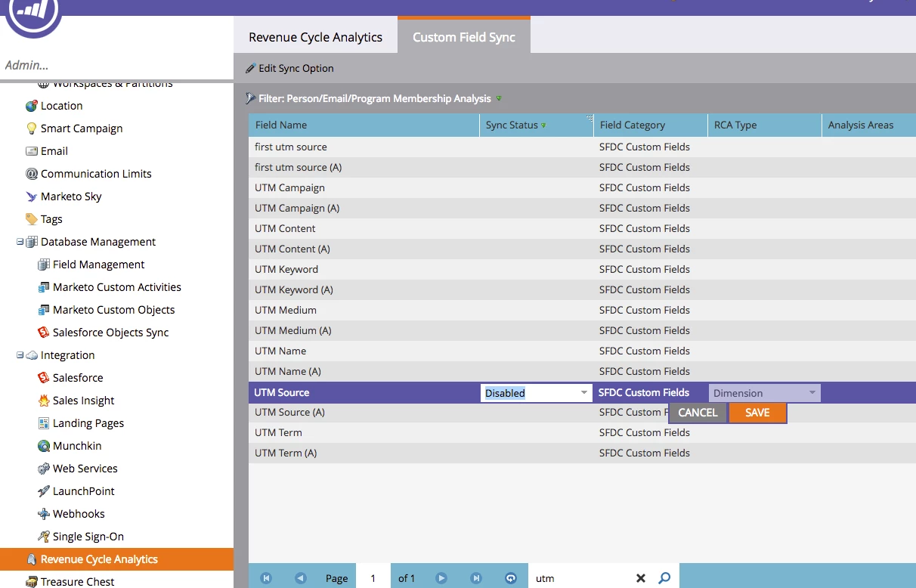Collapse the Integration tree node
The image size is (916, 588).
pos(20,355)
